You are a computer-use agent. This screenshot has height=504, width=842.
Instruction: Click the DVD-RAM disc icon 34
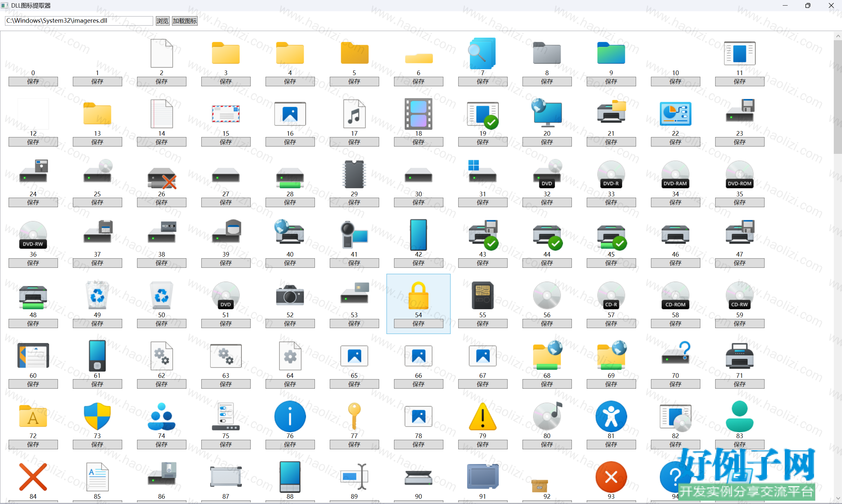[x=675, y=174]
